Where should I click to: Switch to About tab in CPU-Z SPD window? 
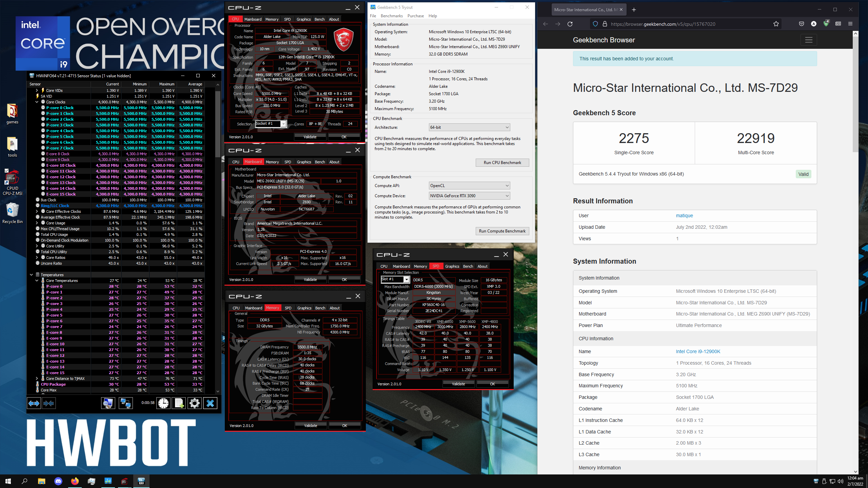(482, 266)
